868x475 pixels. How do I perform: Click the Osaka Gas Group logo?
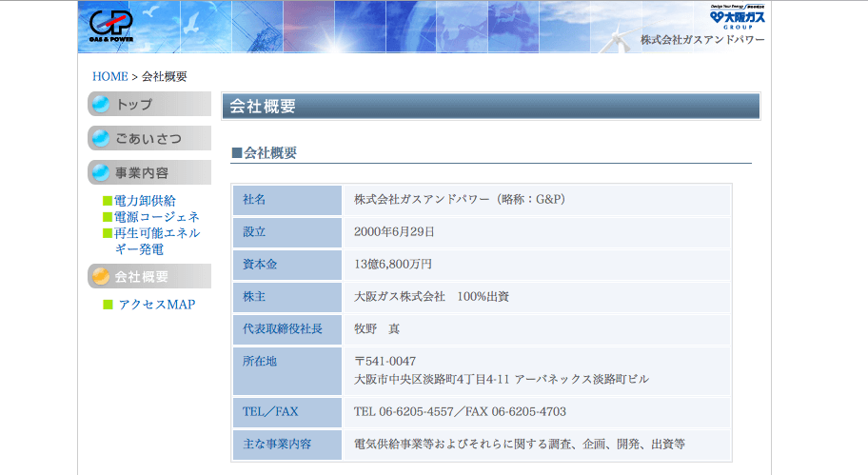738,16
